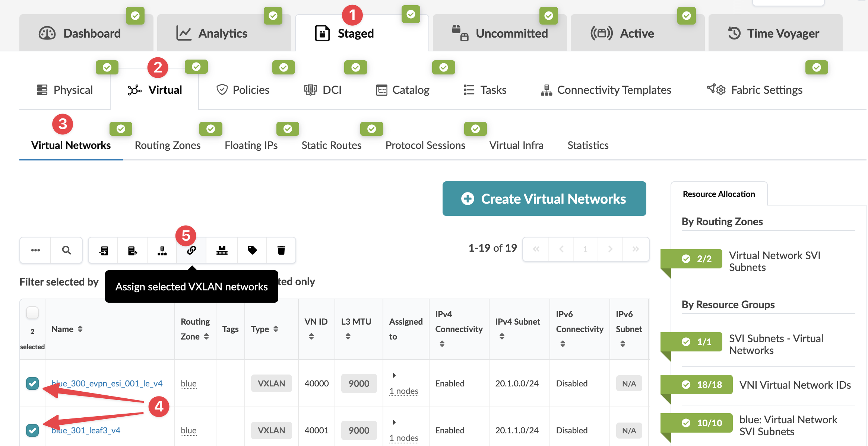Click the connectivity template tree icon in toolbar
This screenshot has width=868, height=446.
coord(162,250)
